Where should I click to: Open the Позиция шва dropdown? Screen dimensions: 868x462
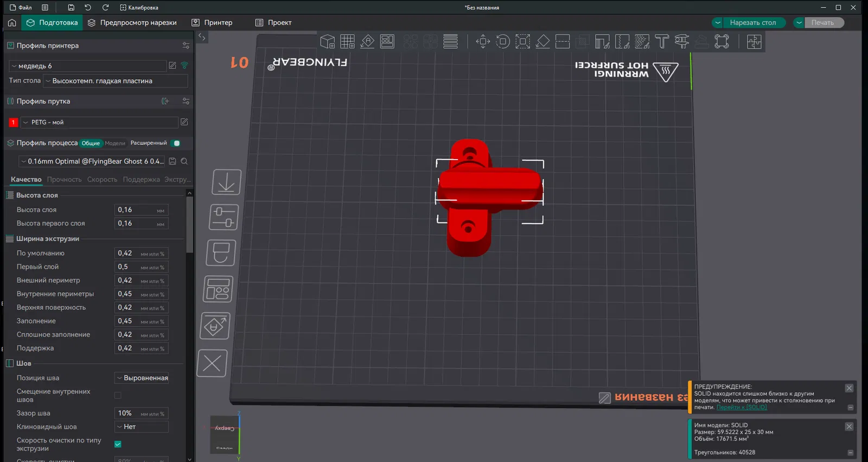[142, 378]
